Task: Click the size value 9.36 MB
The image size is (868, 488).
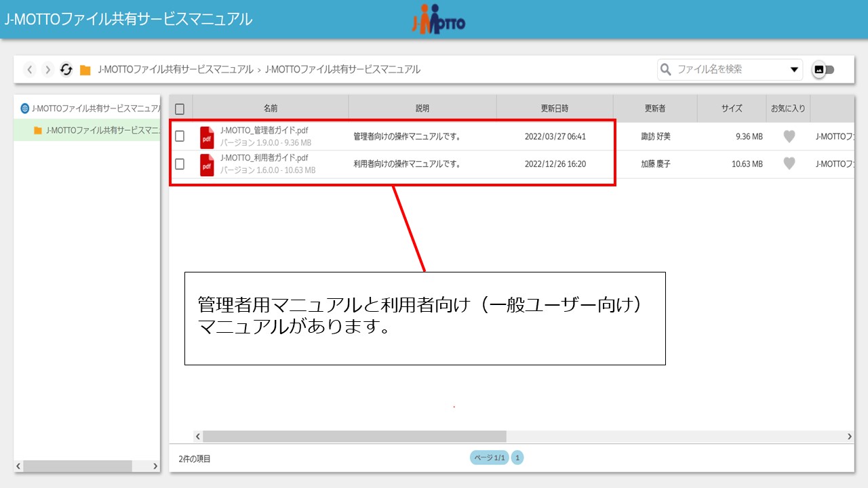Action: [749, 136]
